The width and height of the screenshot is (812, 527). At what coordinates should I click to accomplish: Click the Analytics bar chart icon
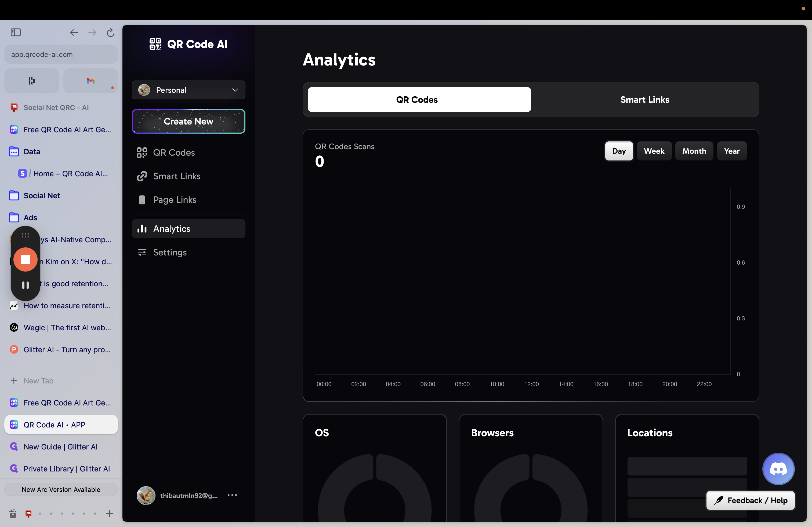[142, 229]
